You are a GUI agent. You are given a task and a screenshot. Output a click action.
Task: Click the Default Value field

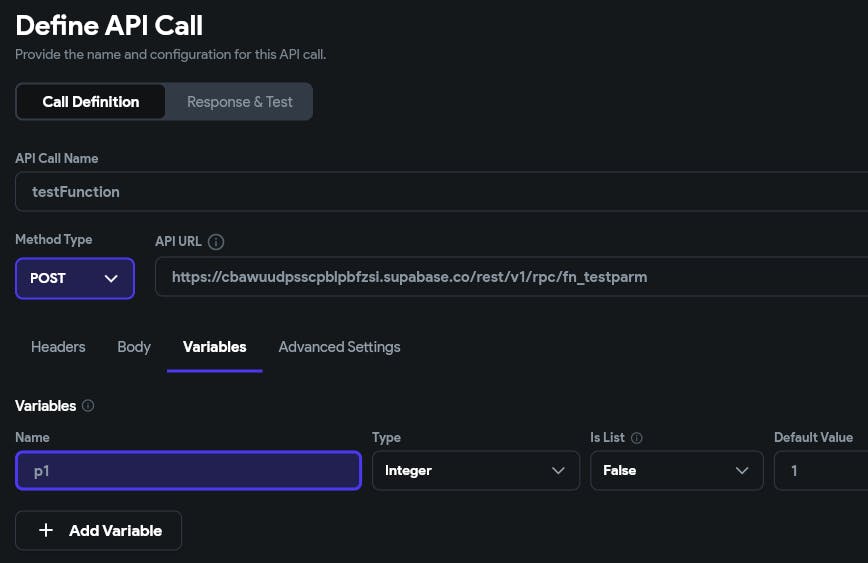tap(820, 470)
